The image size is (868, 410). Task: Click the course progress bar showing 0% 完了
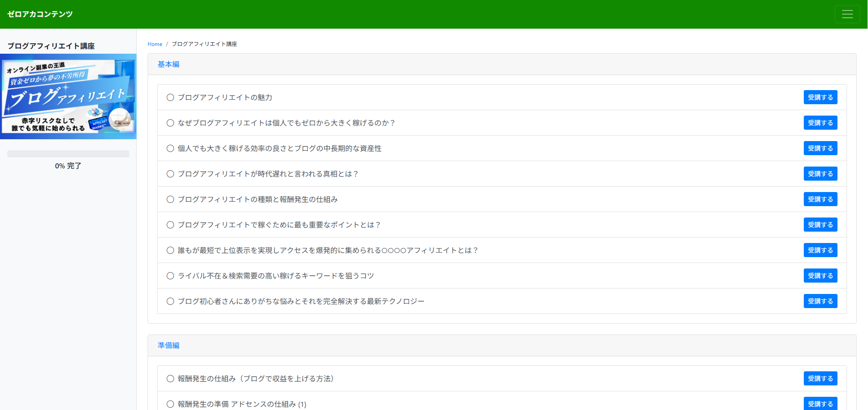point(68,154)
